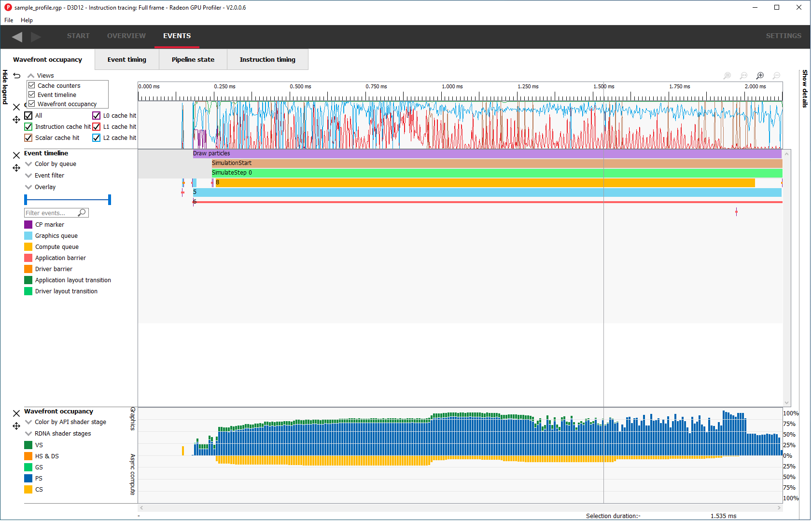Close the Event timeline pane with X
This screenshot has height=521, width=812.
[16, 155]
